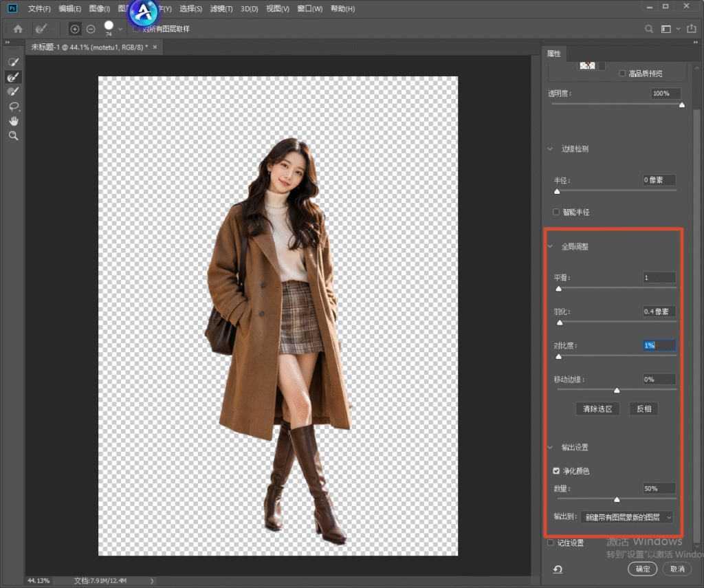704x588 pixels.
Task: Select the Zoom tool
Action: click(14, 135)
